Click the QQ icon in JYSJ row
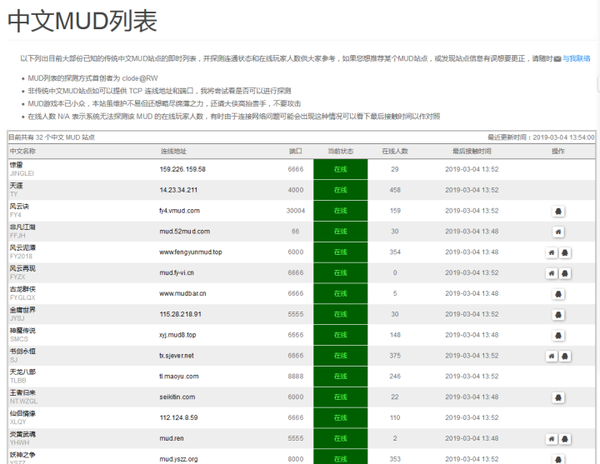 pyautogui.click(x=558, y=314)
